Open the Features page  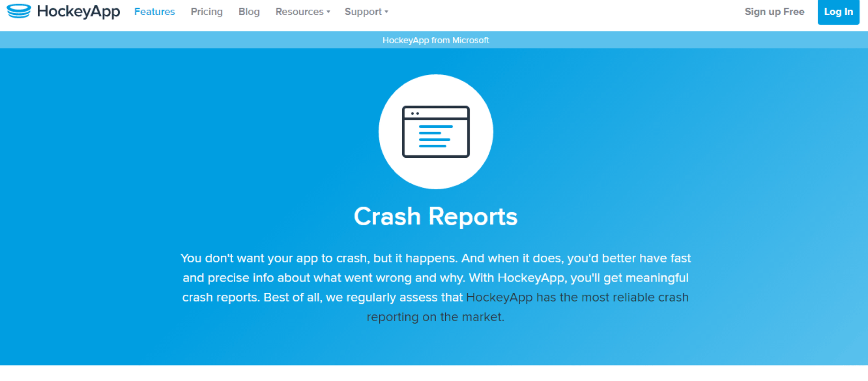click(155, 12)
